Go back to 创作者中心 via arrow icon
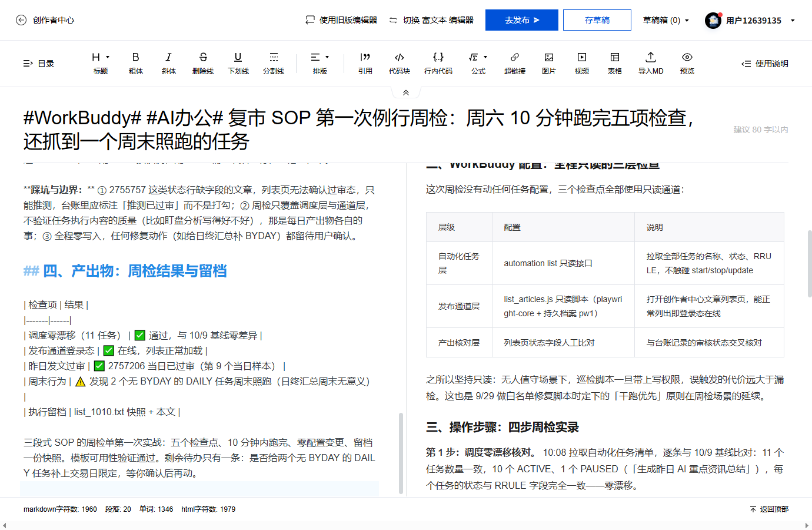812x530 pixels. pos(21,20)
